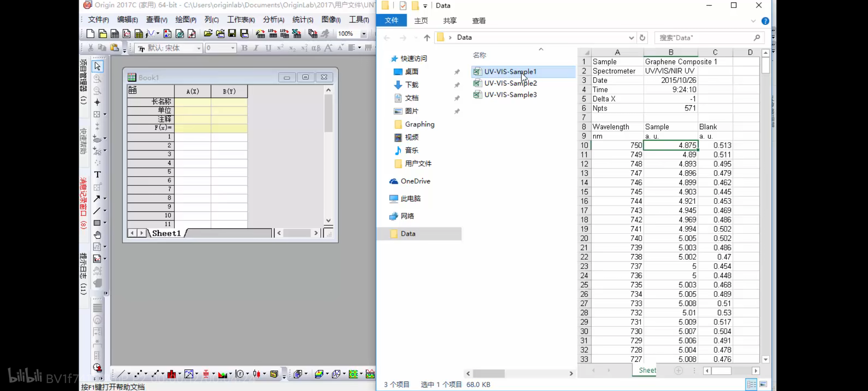
Task: Choose the Pan hand tool
Action: pyautogui.click(x=97, y=235)
